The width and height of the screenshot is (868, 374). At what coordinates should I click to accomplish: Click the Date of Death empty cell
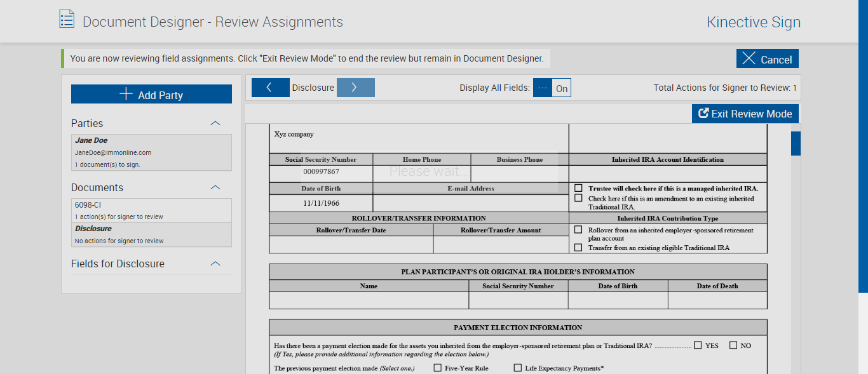(x=717, y=300)
